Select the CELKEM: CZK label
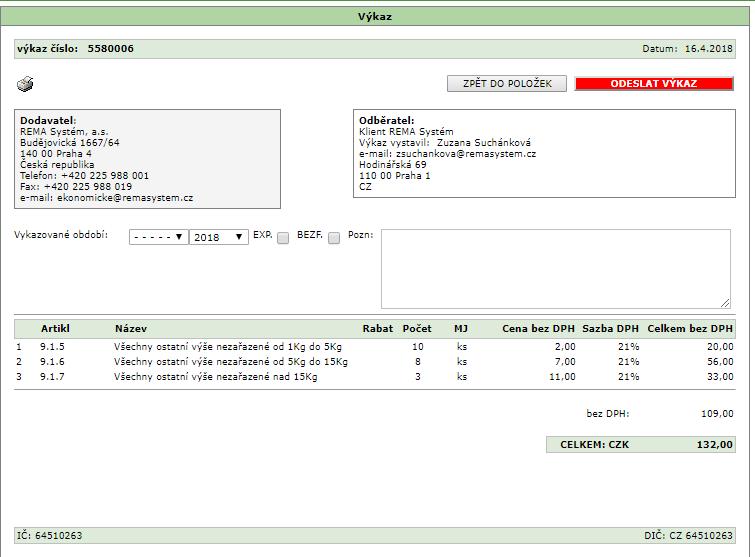The height and width of the screenshot is (557, 755). (x=594, y=444)
